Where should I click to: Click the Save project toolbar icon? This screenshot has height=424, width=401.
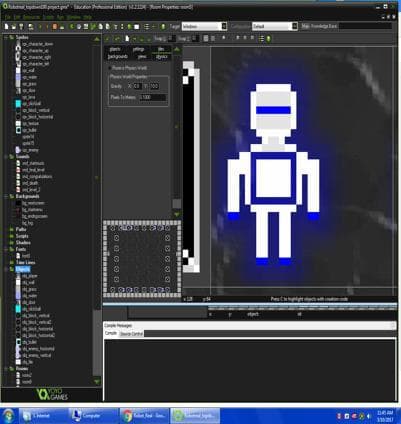point(21,27)
